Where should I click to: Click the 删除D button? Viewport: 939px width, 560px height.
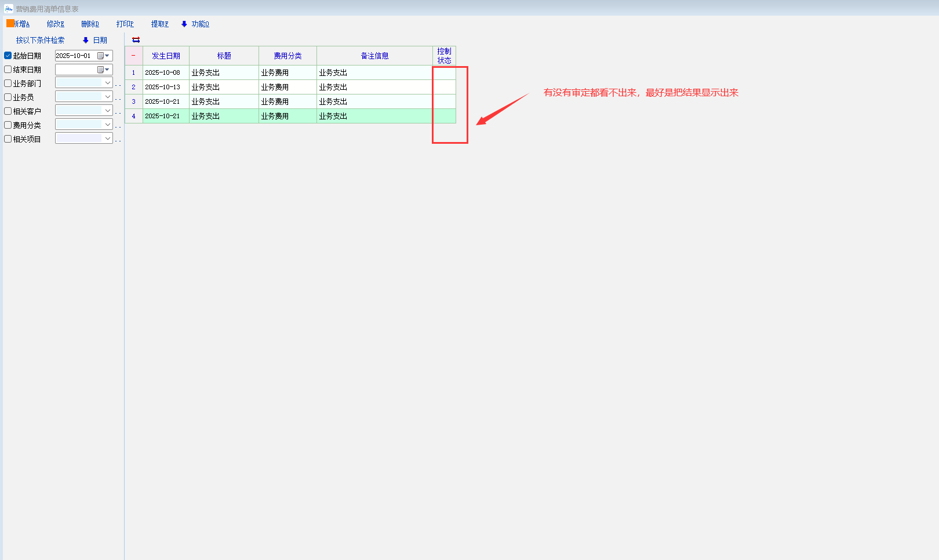[90, 24]
